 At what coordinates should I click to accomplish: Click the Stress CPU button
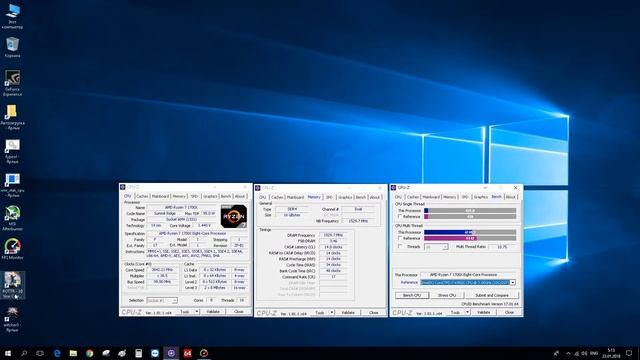click(447, 295)
